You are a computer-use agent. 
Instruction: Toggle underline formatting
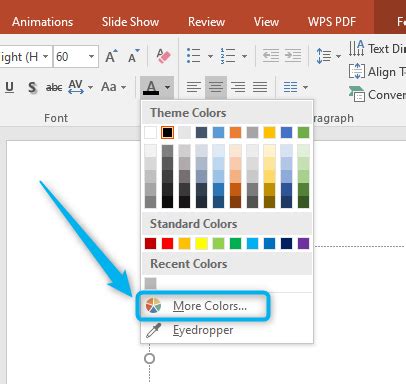click(x=10, y=87)
